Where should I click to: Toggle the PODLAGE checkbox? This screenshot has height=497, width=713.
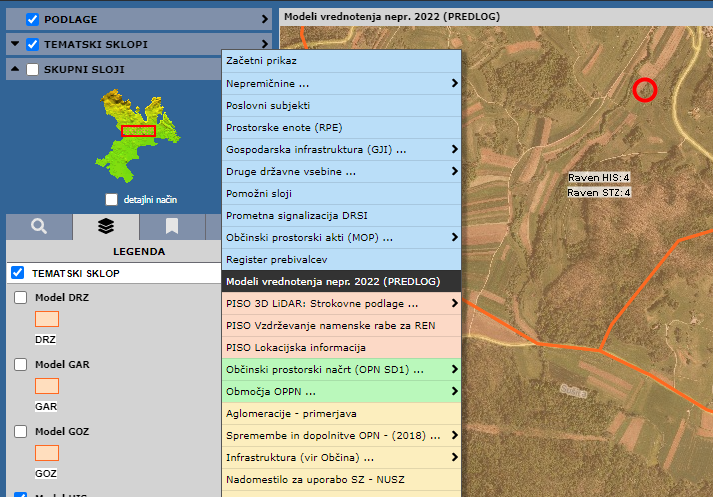click(33, 19)
